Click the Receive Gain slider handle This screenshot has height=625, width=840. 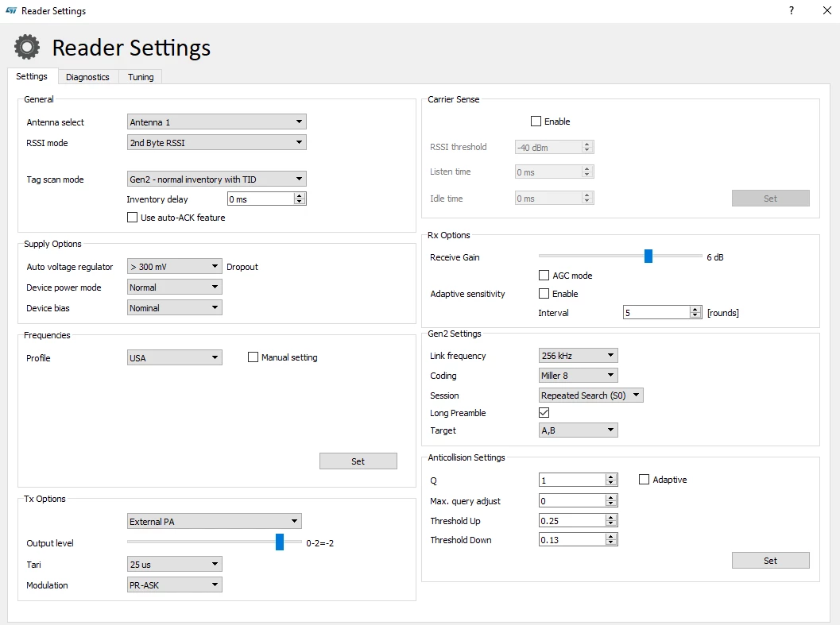[x=648, y=257]
